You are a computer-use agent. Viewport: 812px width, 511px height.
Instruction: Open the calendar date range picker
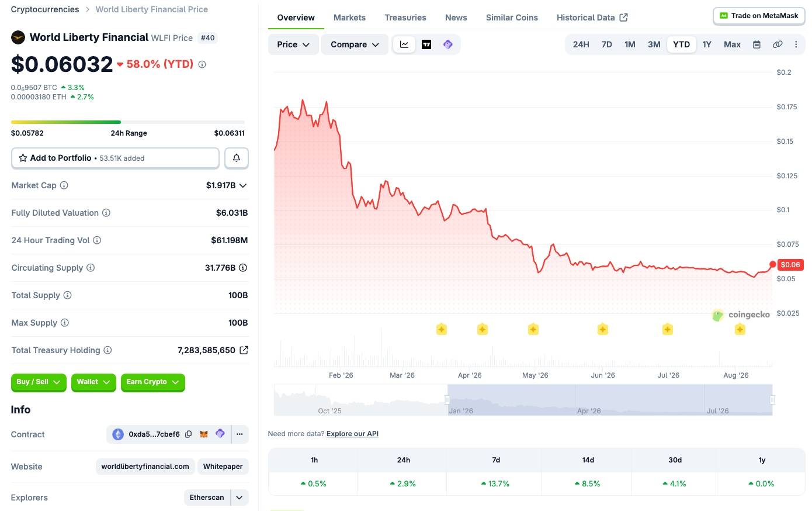(x=757, y=44)
